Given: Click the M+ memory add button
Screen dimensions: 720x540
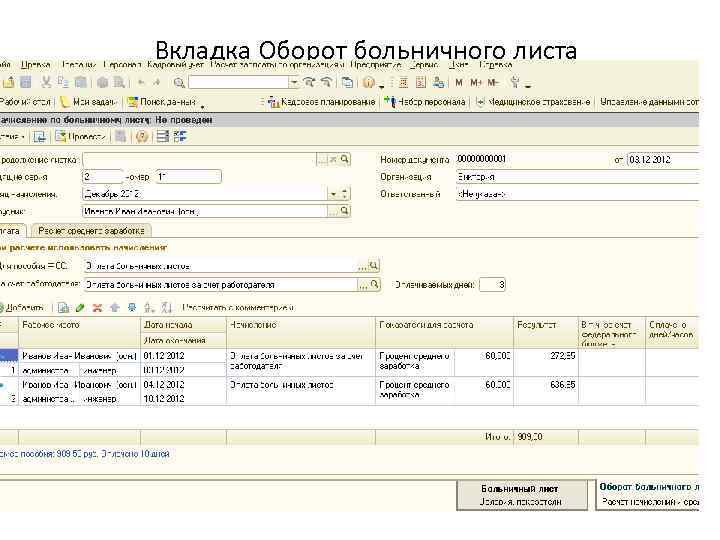Looking at the screenshot, I should pos(476,83).
